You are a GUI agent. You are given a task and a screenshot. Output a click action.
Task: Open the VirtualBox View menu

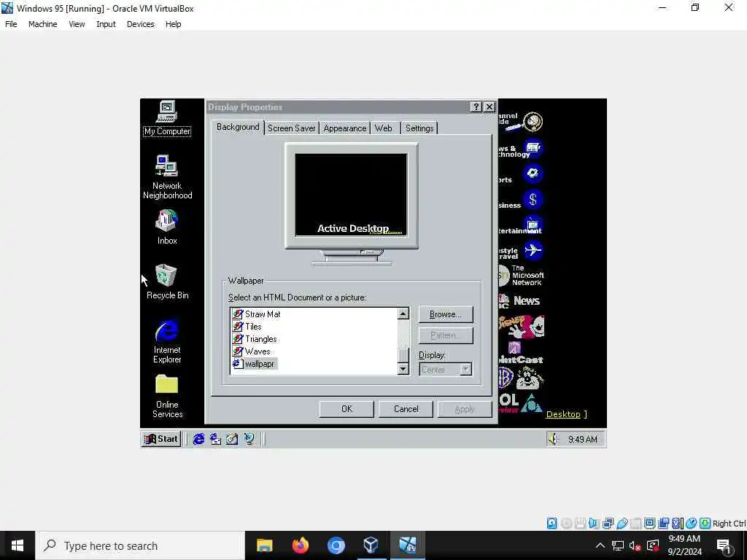coord(76,24)
